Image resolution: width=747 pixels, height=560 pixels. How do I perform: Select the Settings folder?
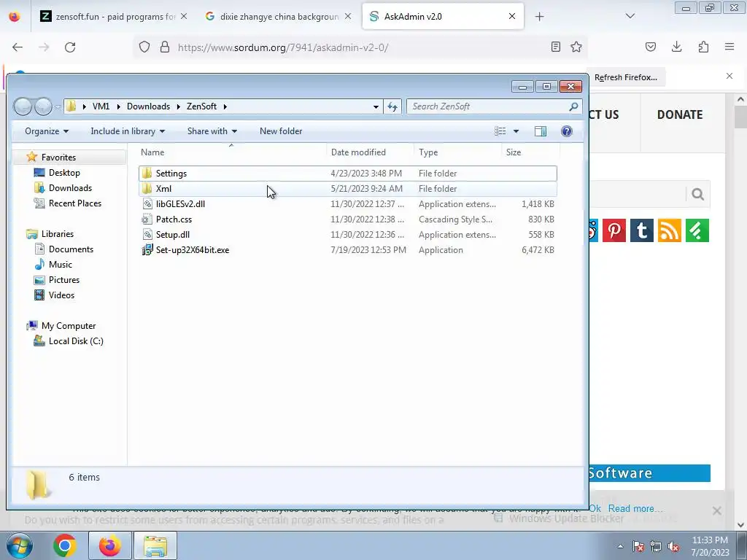[348, 174]
